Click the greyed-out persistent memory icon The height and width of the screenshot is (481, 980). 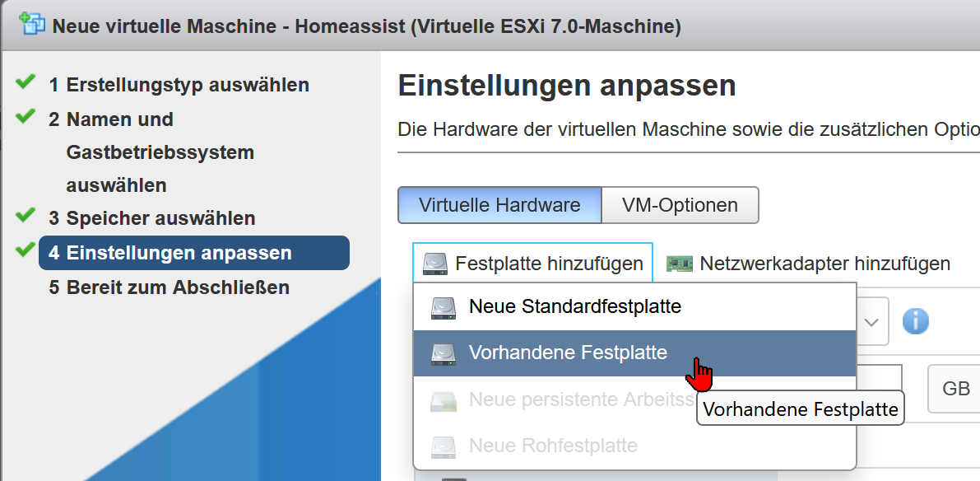[443, 401]
